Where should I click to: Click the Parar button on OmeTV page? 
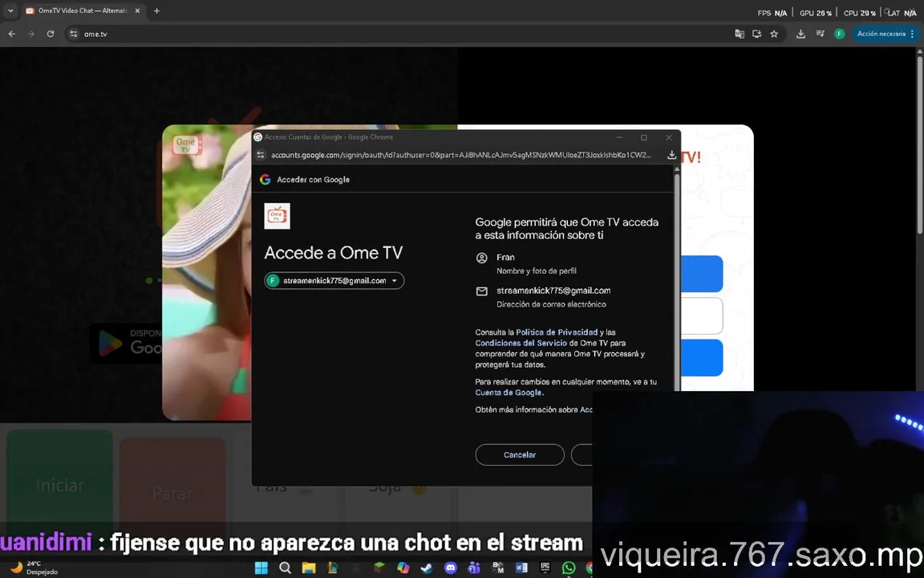(172, 492)
